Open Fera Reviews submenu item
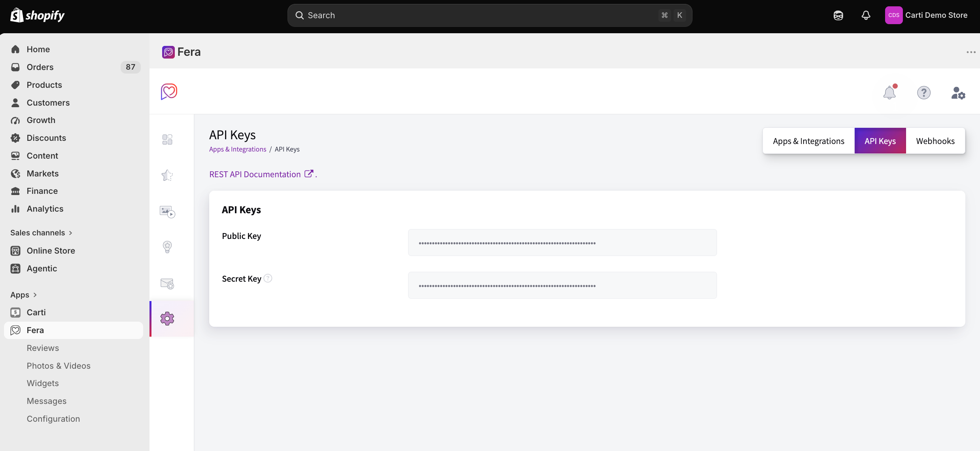 coord(43,348)
